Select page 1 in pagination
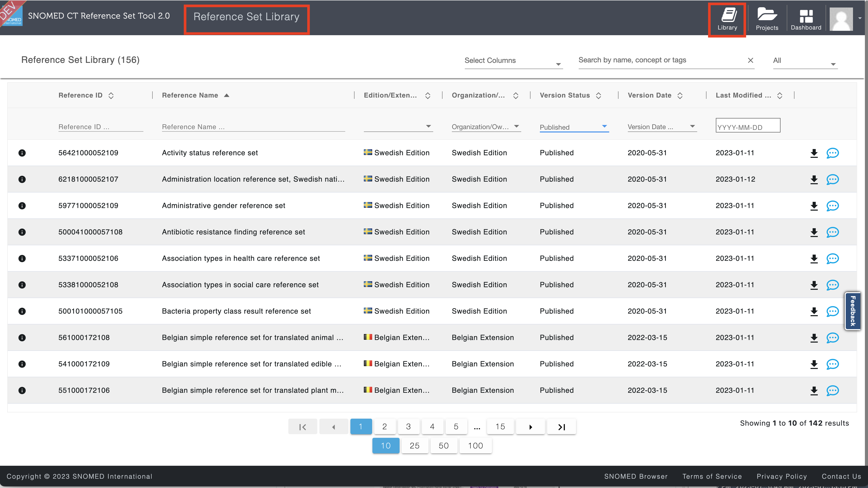This screenshot has width=868, height=488. (361, 427)
